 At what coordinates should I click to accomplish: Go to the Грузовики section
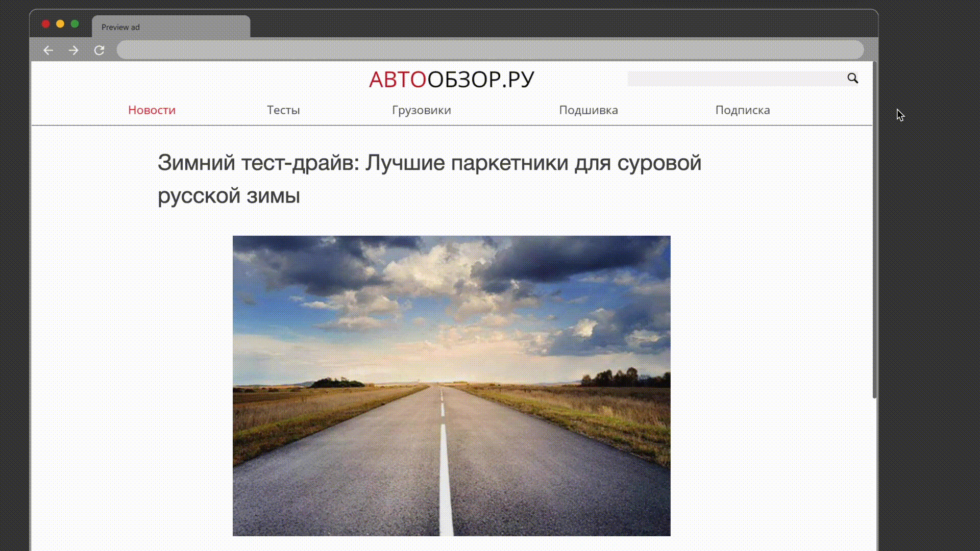click(421, 110)
